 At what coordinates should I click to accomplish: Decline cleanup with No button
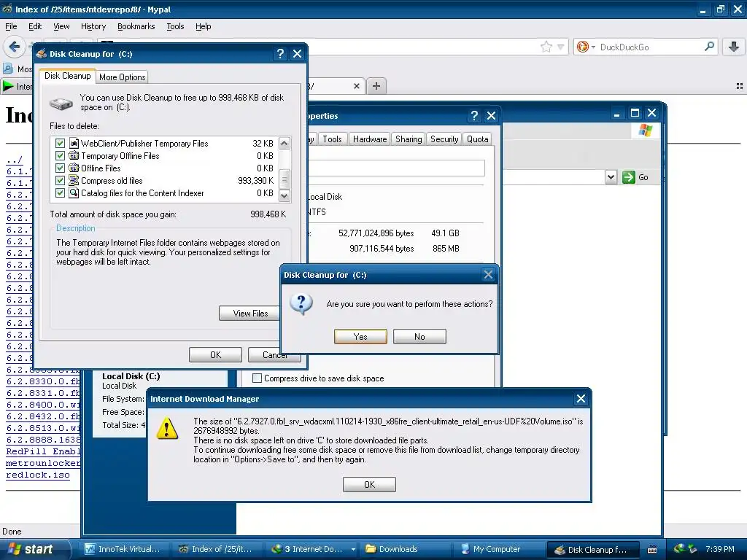point(419,337)
